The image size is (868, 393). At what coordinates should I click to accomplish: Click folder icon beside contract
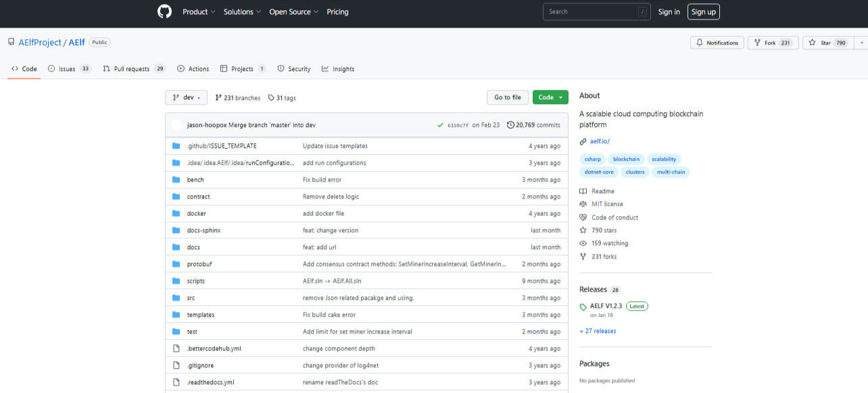click(x=176, y=196)
